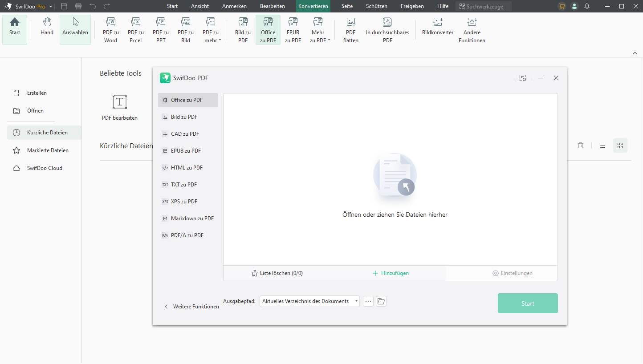Viewport: 643px width, 364px height.
Task: Open the user account icon
Action: [x=574, y=6]
